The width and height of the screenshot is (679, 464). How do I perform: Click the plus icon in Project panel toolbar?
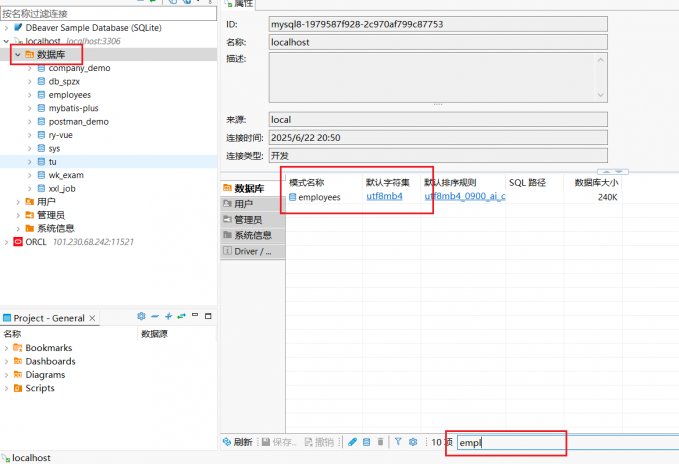coord(168,317)
